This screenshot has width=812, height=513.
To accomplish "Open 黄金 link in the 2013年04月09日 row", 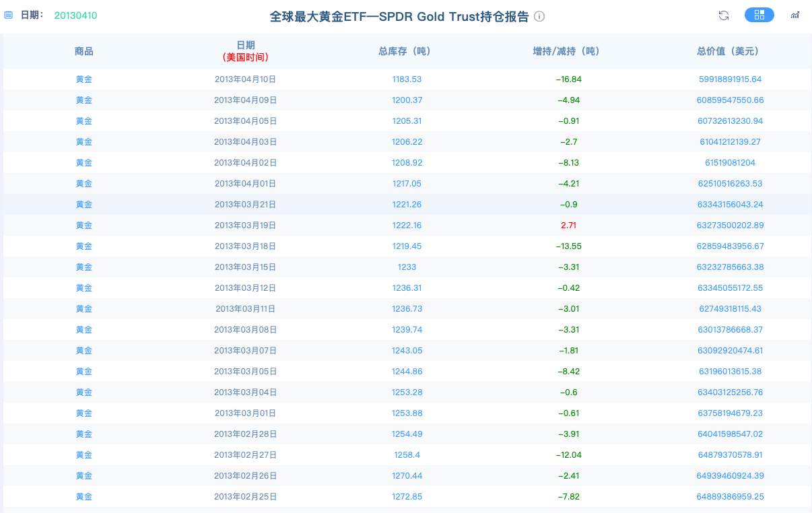I will click(84, 100).
